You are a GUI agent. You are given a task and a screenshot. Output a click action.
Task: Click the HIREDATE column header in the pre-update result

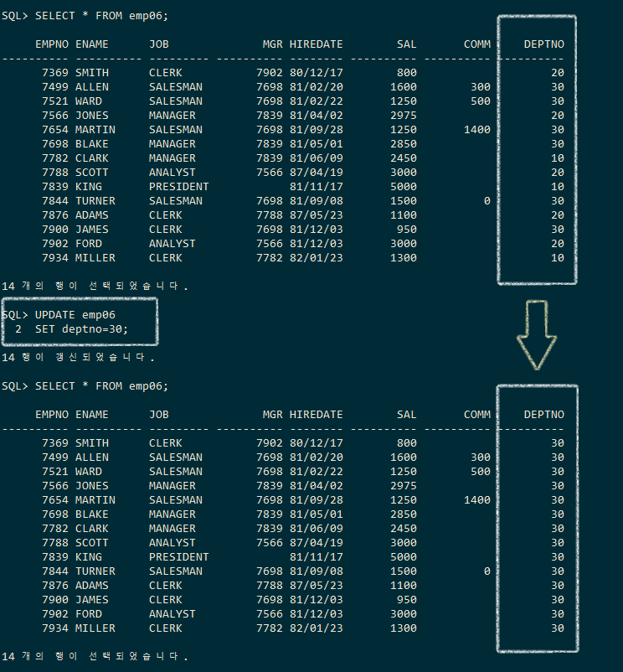tap(317, 44)
